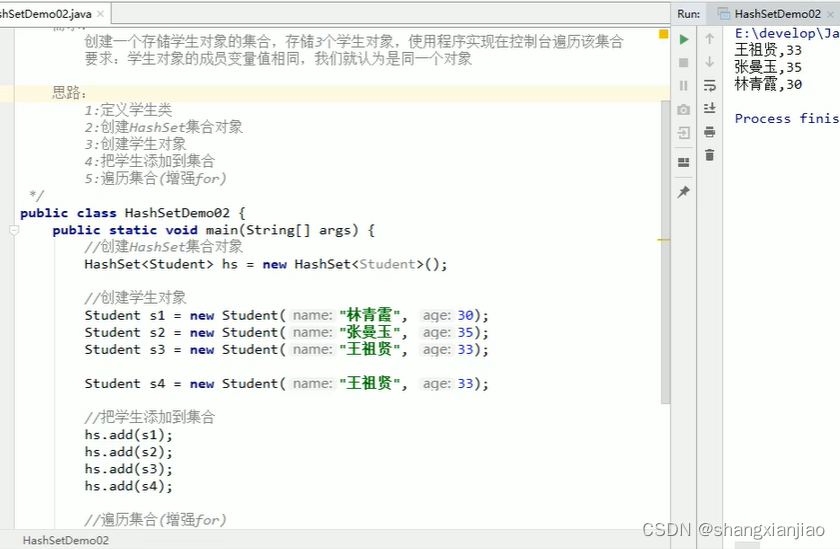Click the hs.add(s1); statement

[129, 435]
